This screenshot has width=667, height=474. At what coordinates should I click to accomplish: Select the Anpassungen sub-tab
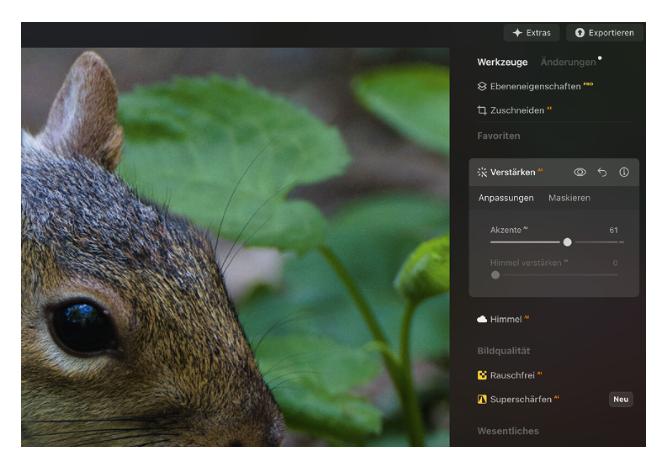coord(506,198)
